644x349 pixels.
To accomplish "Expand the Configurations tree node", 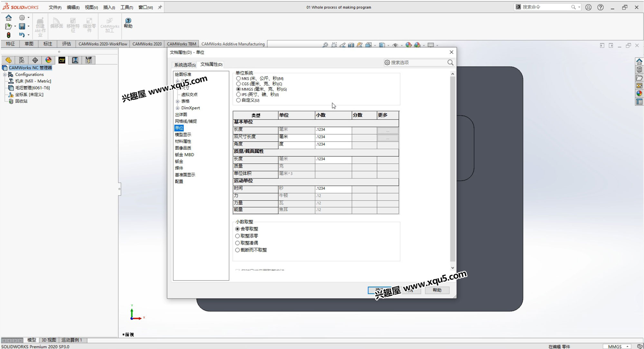I will pos(5,74).
